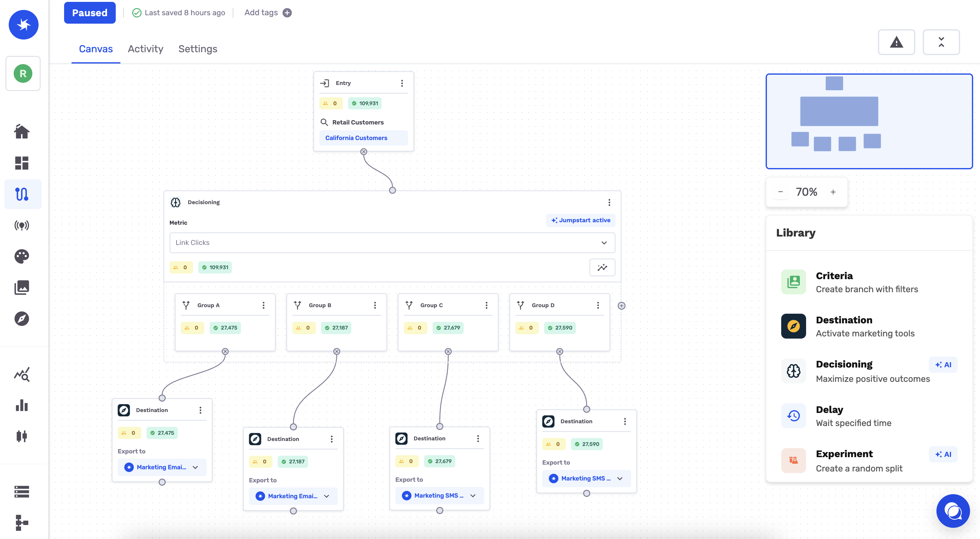Open 27,590 Destination node options menu
The height and width of the screenshot is (539, 980).
[x=625, y=421]
